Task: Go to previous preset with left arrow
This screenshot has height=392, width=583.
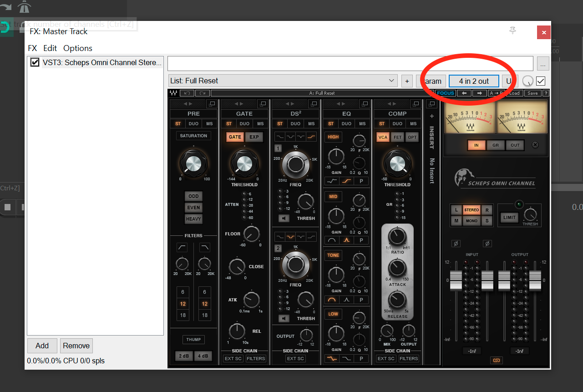Action: coord(464,93)
